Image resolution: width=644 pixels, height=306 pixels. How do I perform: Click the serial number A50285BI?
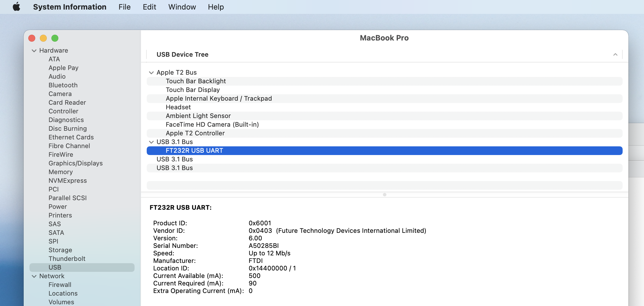(x=263, y=246)
